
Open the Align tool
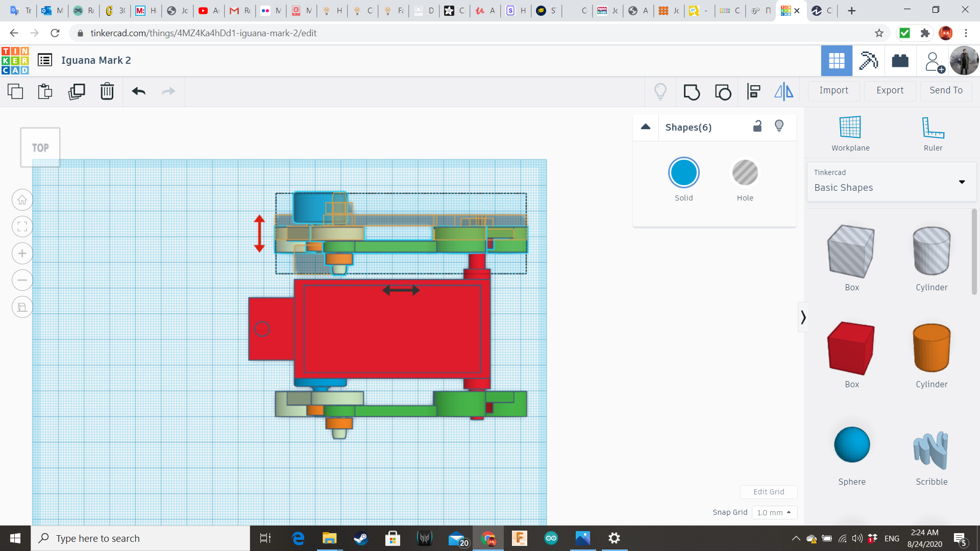point(753,92)
